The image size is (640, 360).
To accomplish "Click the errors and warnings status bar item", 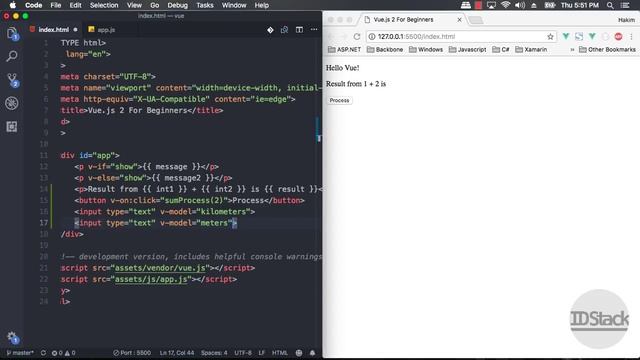I will click(64, 353).
